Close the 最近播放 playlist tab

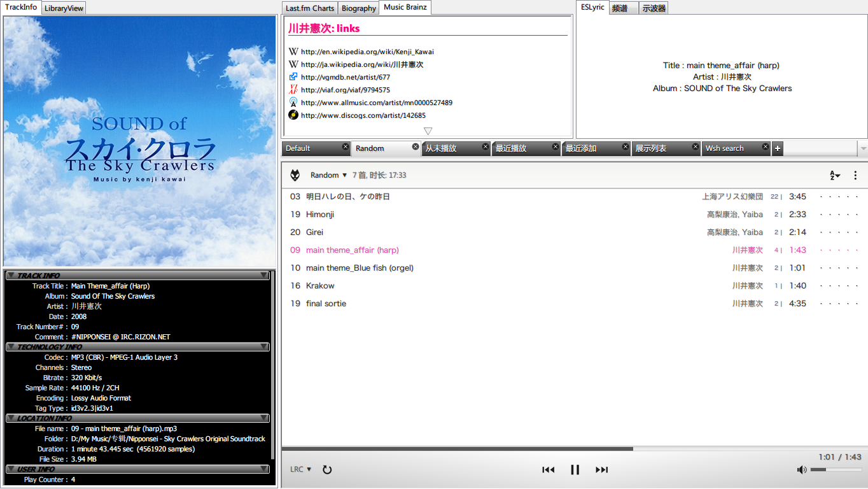pyautogui.click(x=556, y=146)
